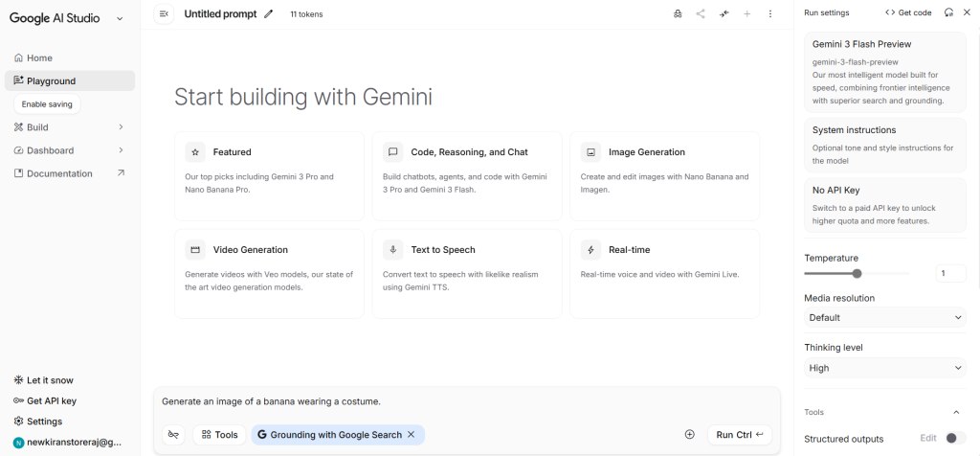Open Documentation from the sidebar
This screenshot has width=980, height=456.
pos(59,173)
